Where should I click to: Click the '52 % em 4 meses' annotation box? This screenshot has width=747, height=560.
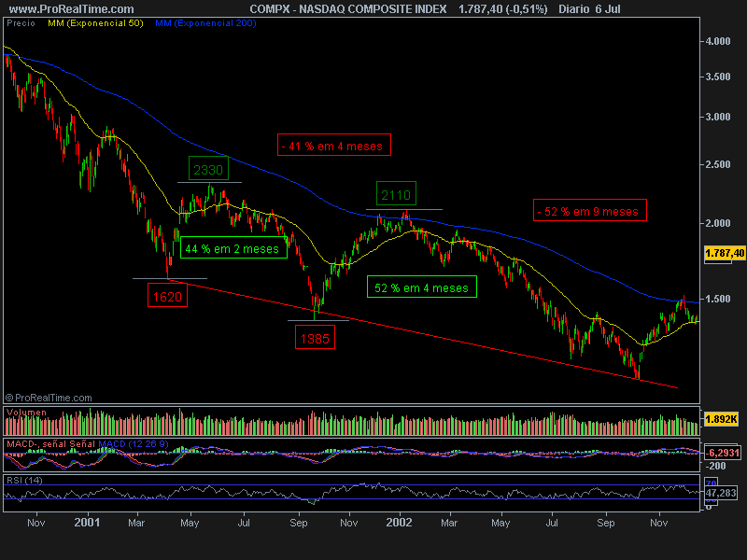(x=422, y=287)
